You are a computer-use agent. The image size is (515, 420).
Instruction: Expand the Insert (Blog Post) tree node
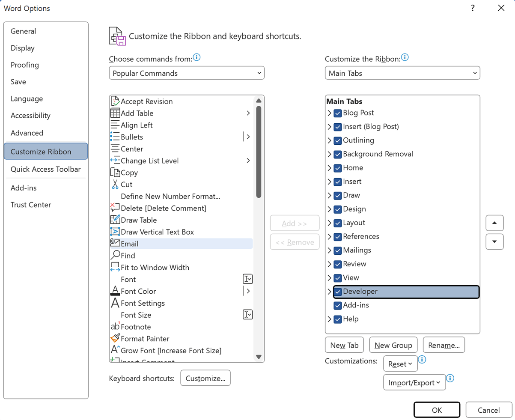330,127
